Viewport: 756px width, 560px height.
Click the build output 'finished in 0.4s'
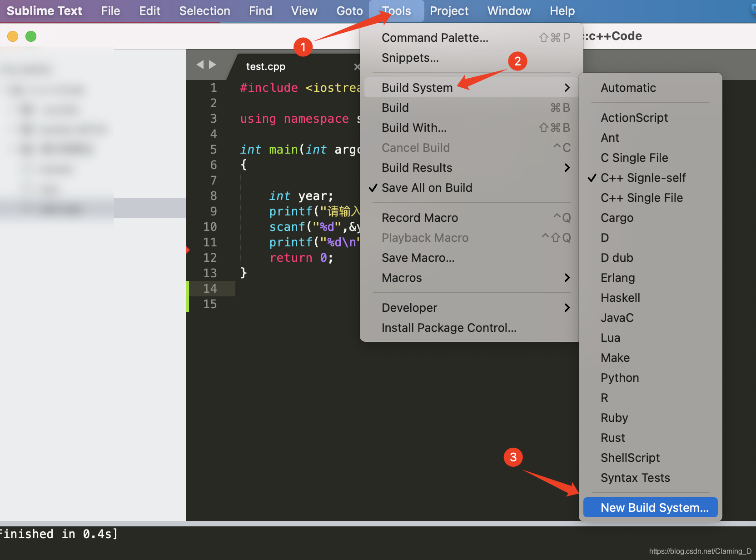tap(59, 534)
